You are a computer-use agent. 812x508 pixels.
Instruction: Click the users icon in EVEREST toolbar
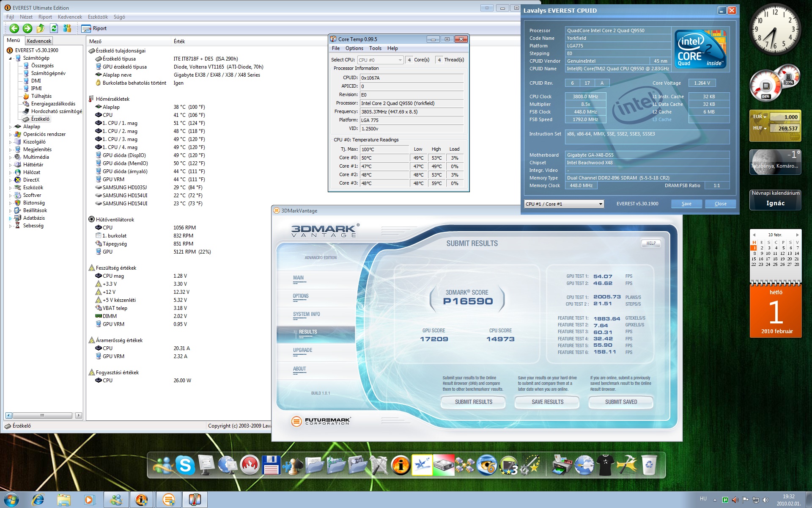click(67, 28)
